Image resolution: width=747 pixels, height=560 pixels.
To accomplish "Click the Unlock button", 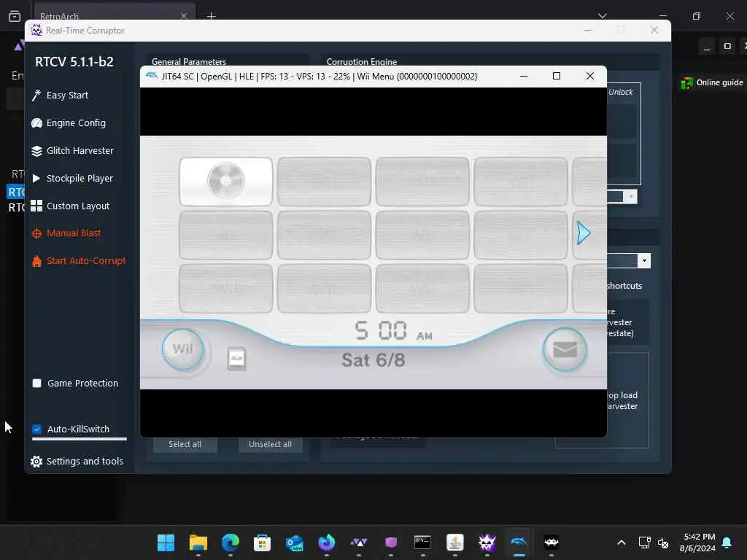I will [620, 92].
